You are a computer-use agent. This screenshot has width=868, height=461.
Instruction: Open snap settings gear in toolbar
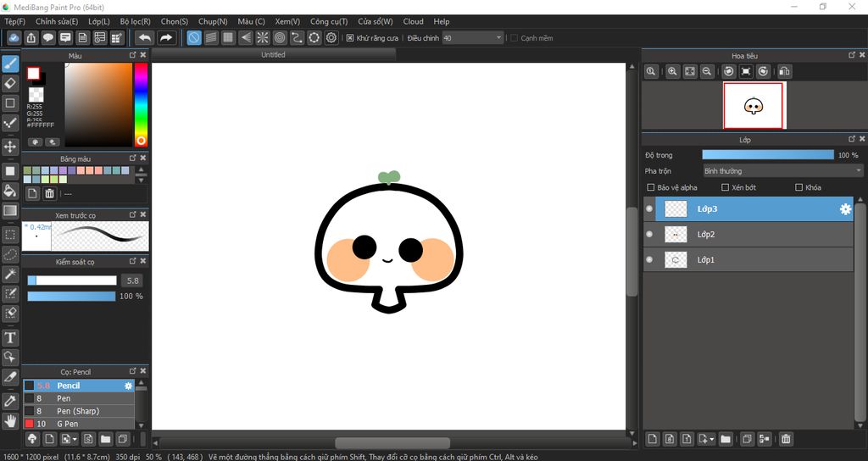[331, 37]
